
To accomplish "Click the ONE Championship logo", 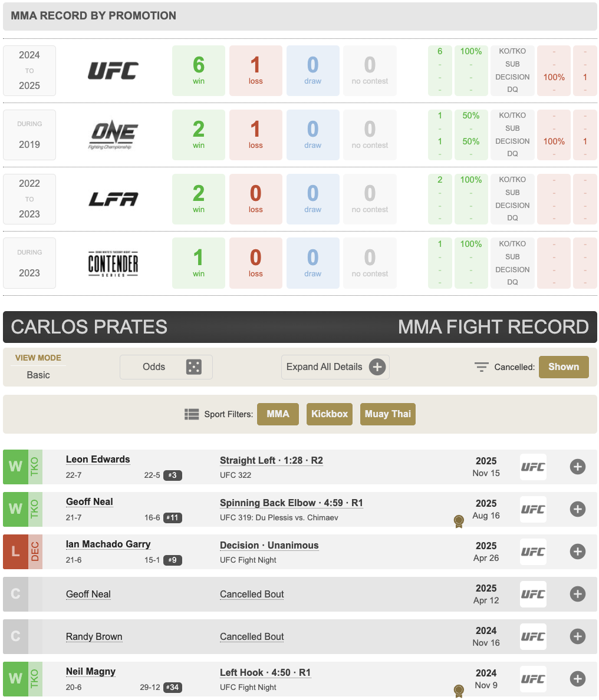I will (x=113, y=135).
